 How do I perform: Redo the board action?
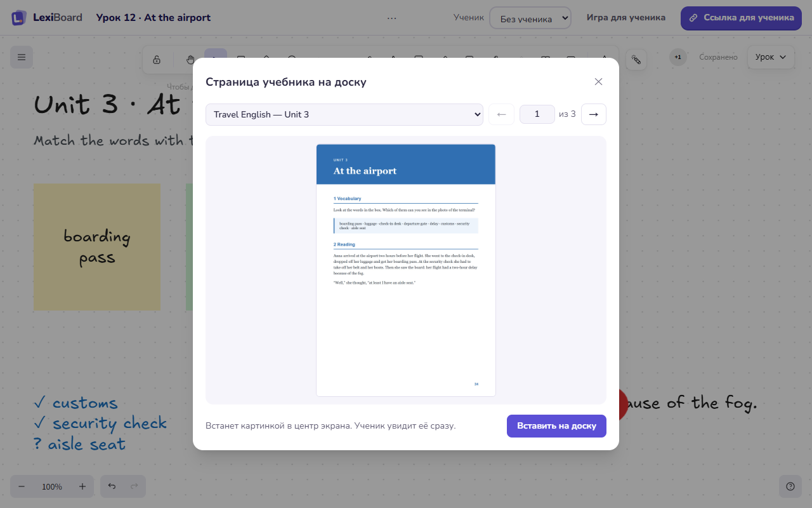click(134, 486)
